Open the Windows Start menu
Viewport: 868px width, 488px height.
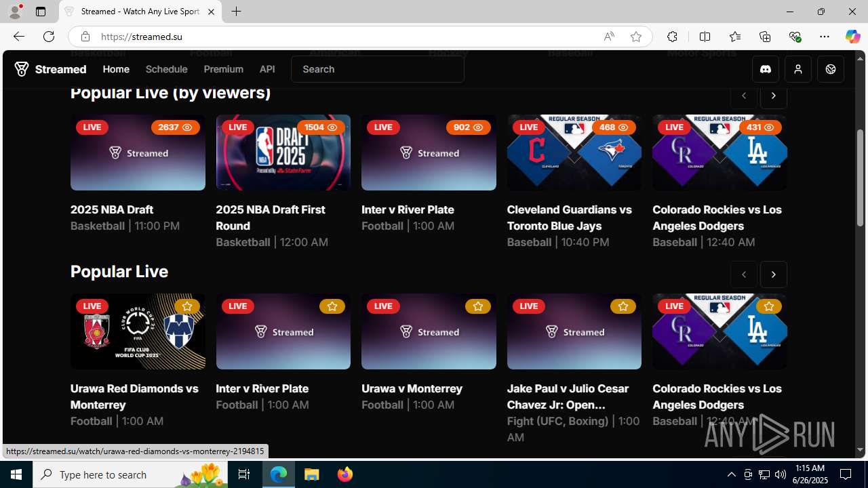click(16, 474)
